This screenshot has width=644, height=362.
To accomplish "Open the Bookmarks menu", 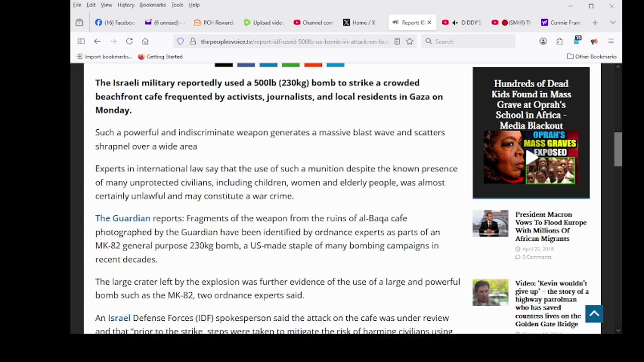I will point(152,5).
